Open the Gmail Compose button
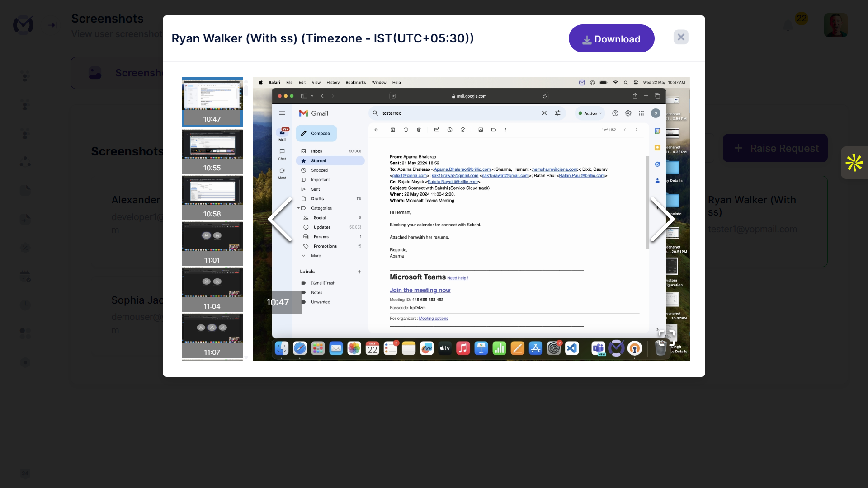 pyautogui.click(x=316, y=133)
